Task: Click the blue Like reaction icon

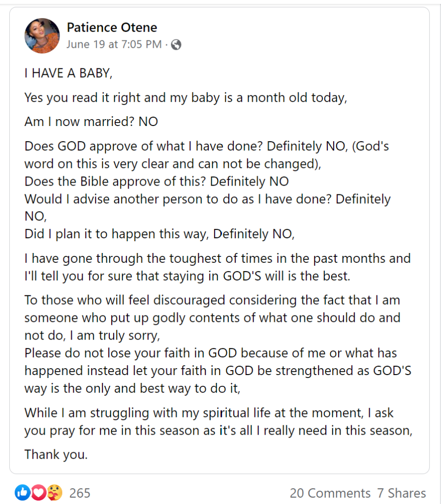Action: coord(22,492)
